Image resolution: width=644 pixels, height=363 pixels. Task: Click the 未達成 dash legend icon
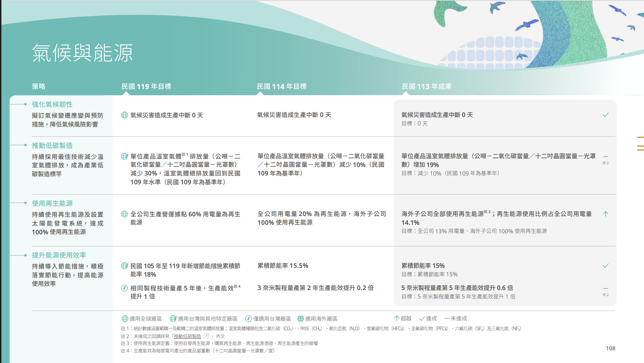(x=447, y=319)
